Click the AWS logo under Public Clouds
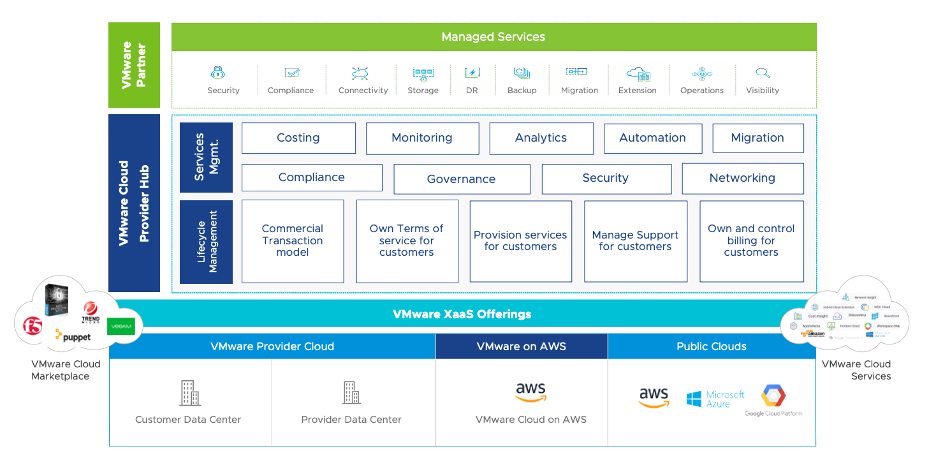 [654, 397]
